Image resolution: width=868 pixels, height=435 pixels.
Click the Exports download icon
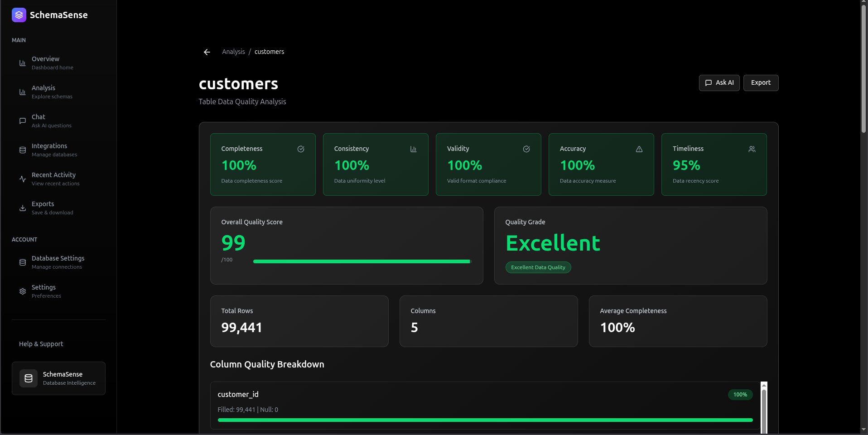(x=22, y=208)
